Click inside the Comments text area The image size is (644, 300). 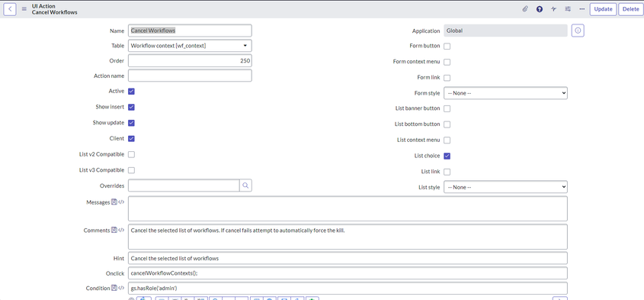click(x=348, y=237)
